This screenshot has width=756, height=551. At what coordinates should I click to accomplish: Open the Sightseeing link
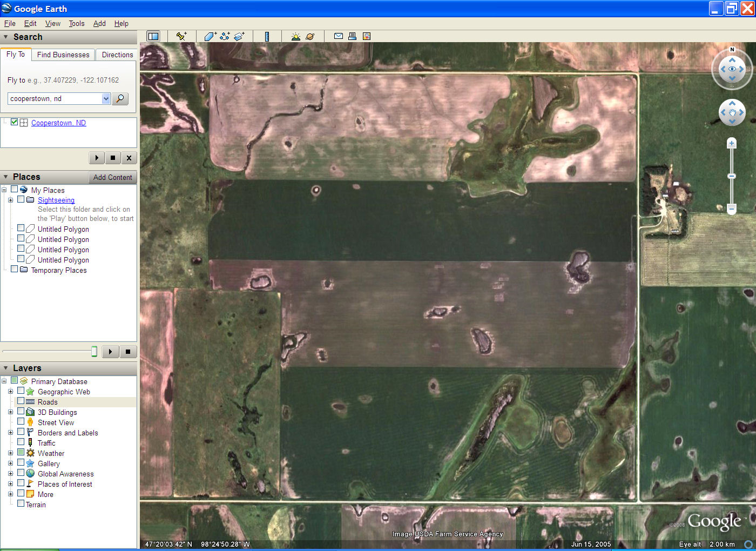(x=56, y=200)
